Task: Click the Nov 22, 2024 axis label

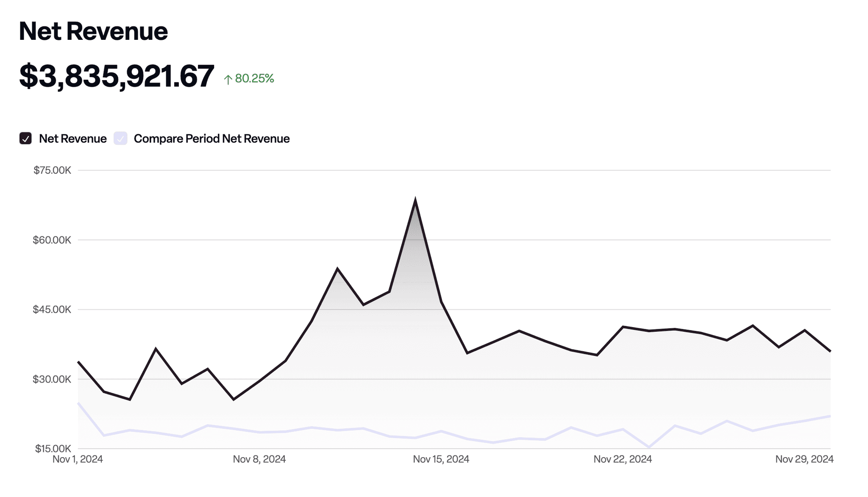Action: tap(623, 459)
